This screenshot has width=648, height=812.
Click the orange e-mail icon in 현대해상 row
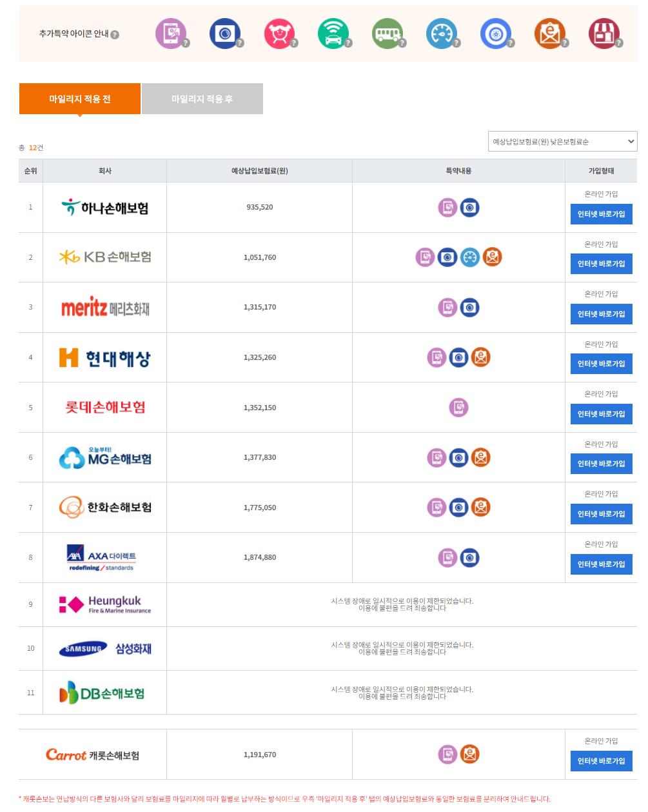coord(480,357)
